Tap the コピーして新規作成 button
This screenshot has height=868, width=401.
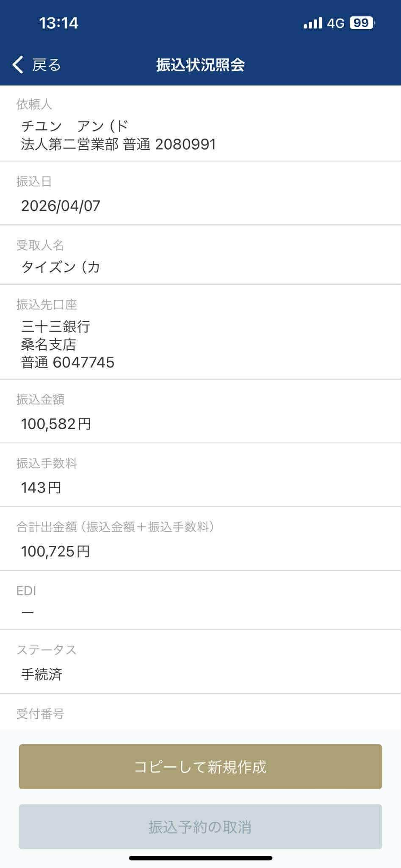200,766
